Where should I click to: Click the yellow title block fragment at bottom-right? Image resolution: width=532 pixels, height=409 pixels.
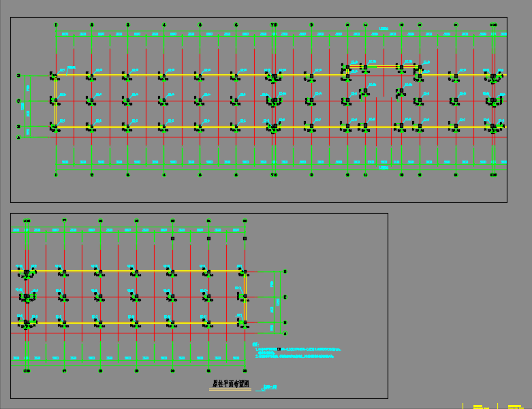478,406
